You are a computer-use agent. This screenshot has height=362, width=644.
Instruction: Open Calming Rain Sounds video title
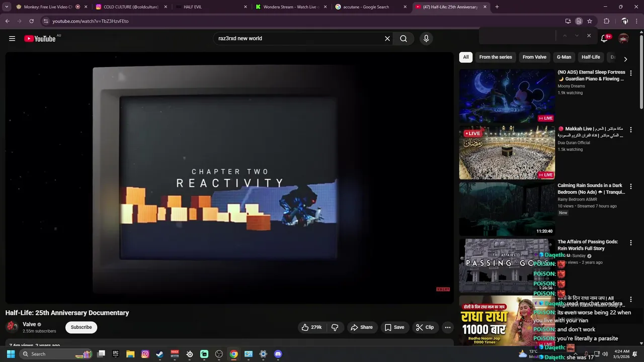tap(591, 189)
